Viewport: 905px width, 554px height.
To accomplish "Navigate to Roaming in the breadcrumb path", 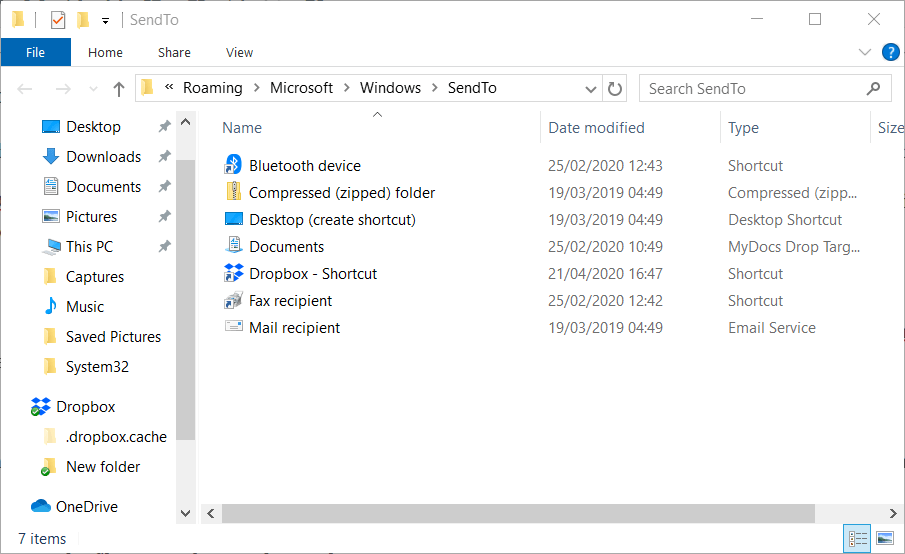I will click(x=212, y=88).
